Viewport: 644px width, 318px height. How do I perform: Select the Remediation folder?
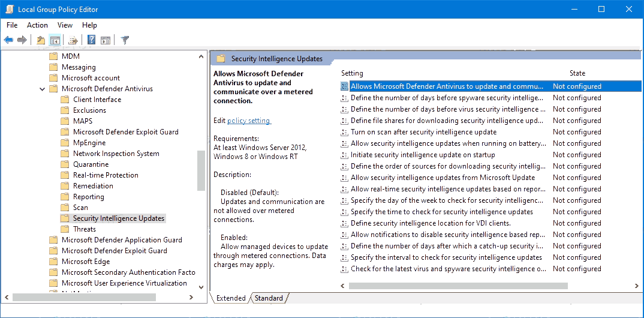(x=93, y=186)
